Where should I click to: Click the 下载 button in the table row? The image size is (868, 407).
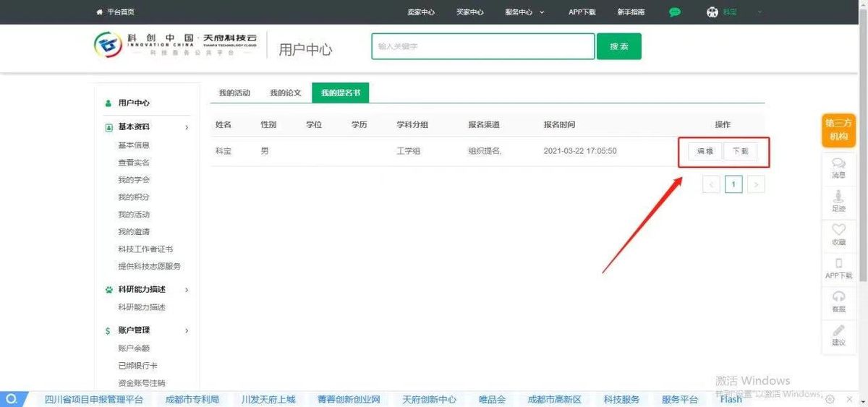tap(740, 152)
